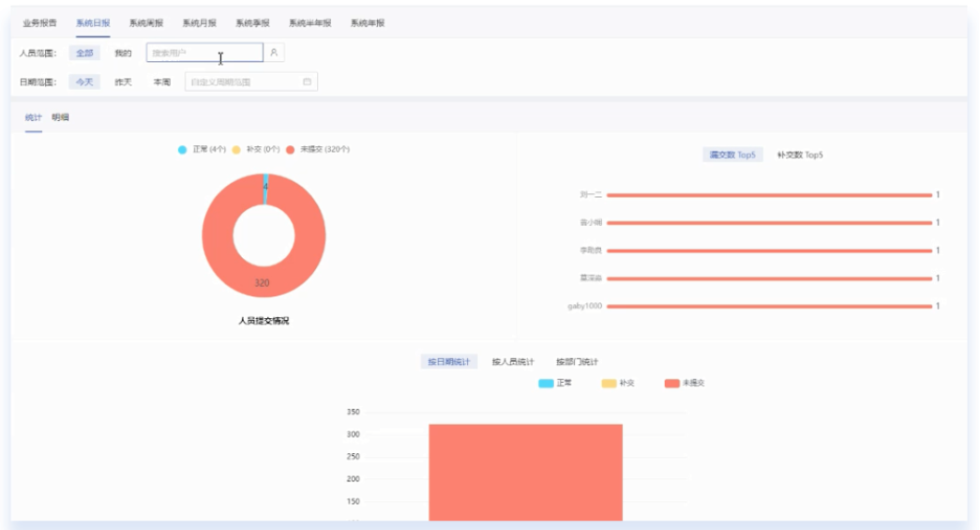Select 我的 in personnel range filter

coord(123,53)
